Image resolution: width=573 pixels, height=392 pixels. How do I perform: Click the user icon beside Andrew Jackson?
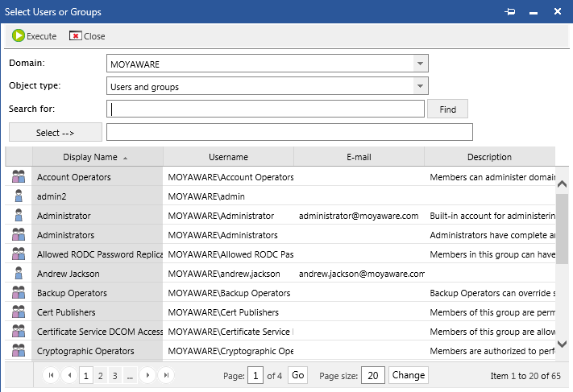click(x=19, y=274)
